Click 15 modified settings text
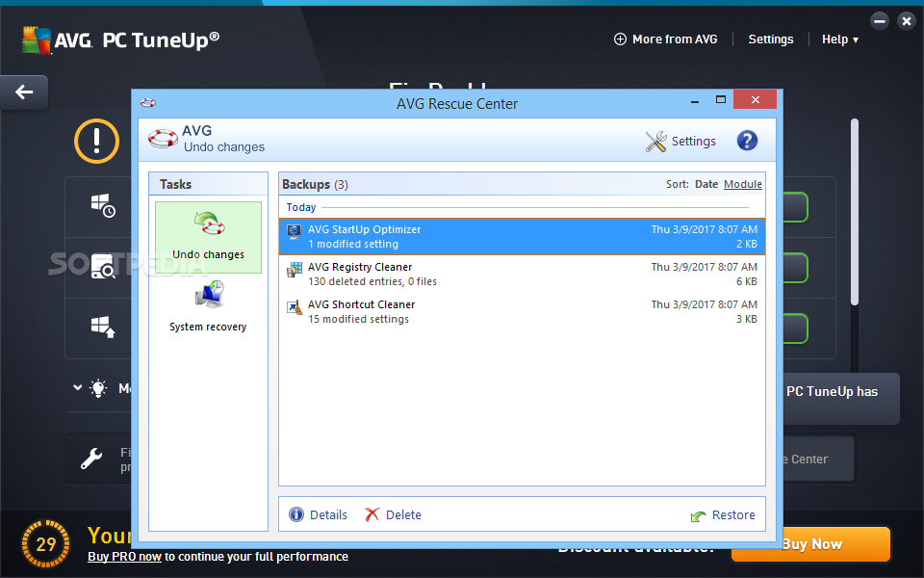924x578 pixels. pyautogui.click(x=358, y=319)
